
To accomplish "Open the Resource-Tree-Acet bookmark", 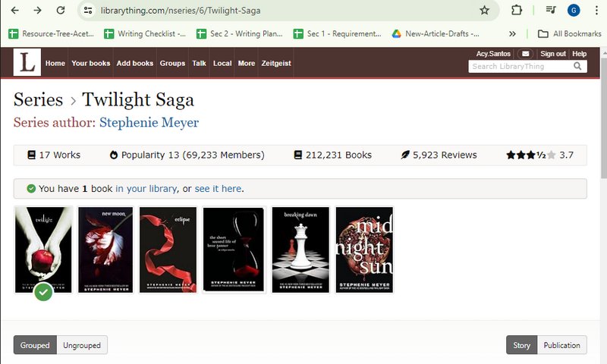I will tap(51, 33).
